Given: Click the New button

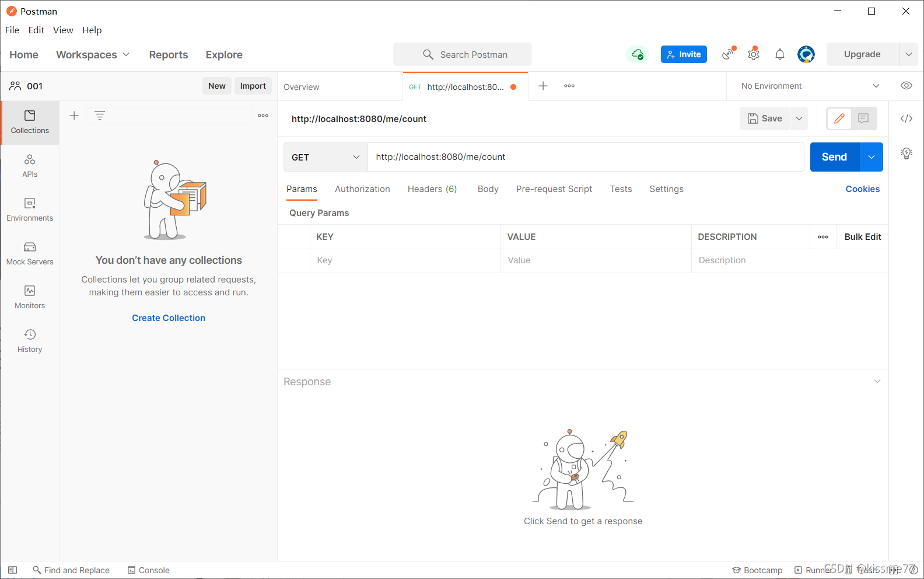Looking at the screenshot, I should 217,86.
